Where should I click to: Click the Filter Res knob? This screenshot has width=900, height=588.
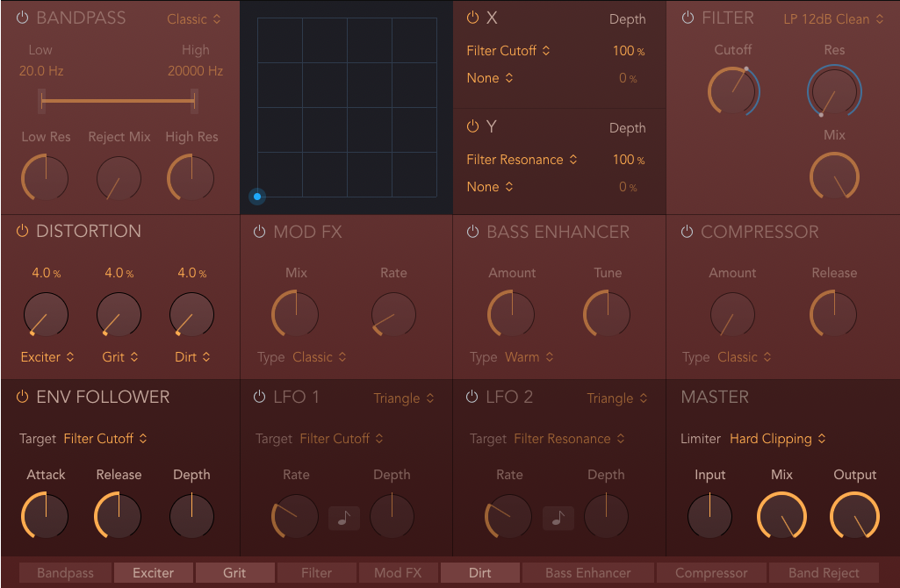coord(834,91)
